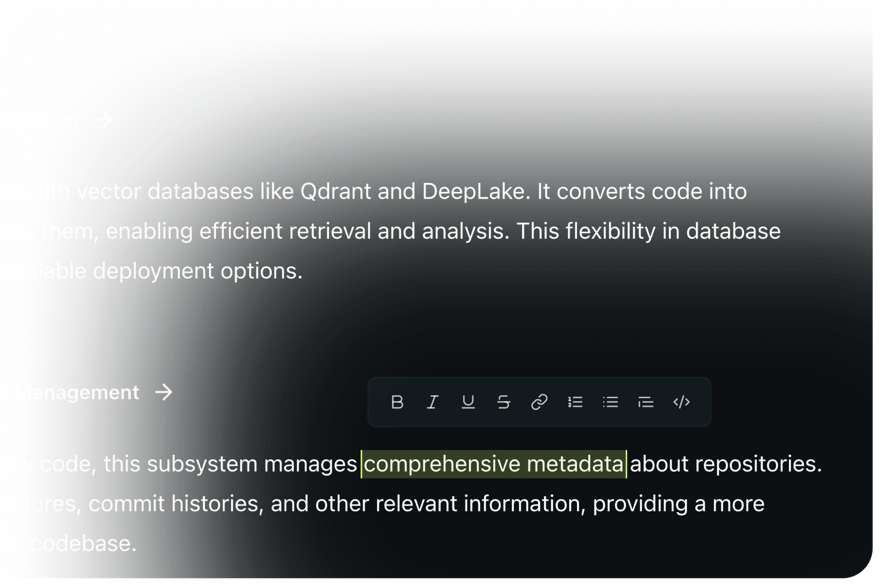Convert selection to bulleted list
Image resolution: width=883 pixels, height=588 pixels.
(610, 402)
